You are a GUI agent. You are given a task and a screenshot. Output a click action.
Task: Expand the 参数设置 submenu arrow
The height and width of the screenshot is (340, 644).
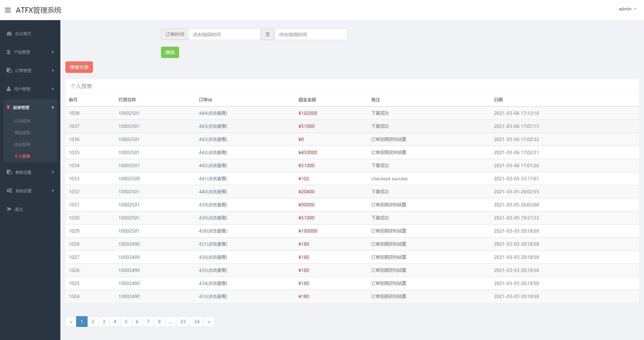[x=53, y=172]
